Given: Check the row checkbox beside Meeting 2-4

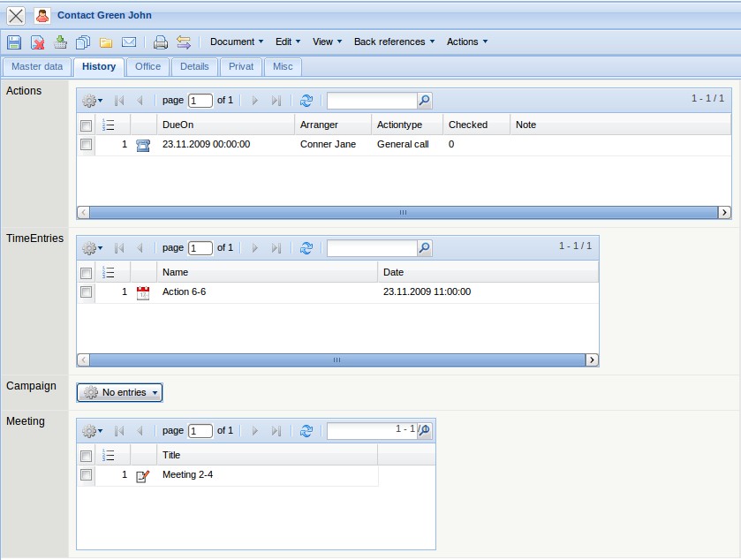Looking at the screenshot, I should coord(86,474).
